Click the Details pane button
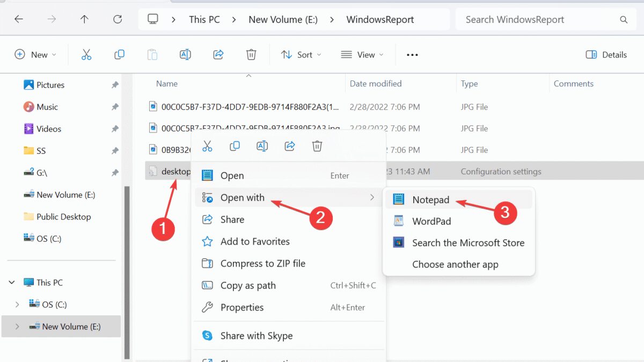 tap(606, 54)
